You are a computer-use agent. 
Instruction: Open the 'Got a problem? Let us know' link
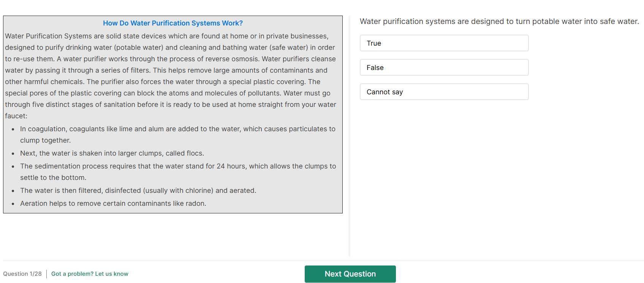point(90,274)
